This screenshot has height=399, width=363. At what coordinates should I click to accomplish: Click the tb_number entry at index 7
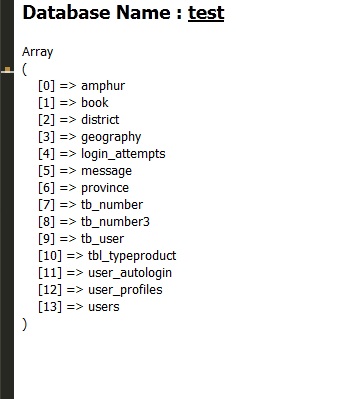pyautogui.click(x=112, y=205)
